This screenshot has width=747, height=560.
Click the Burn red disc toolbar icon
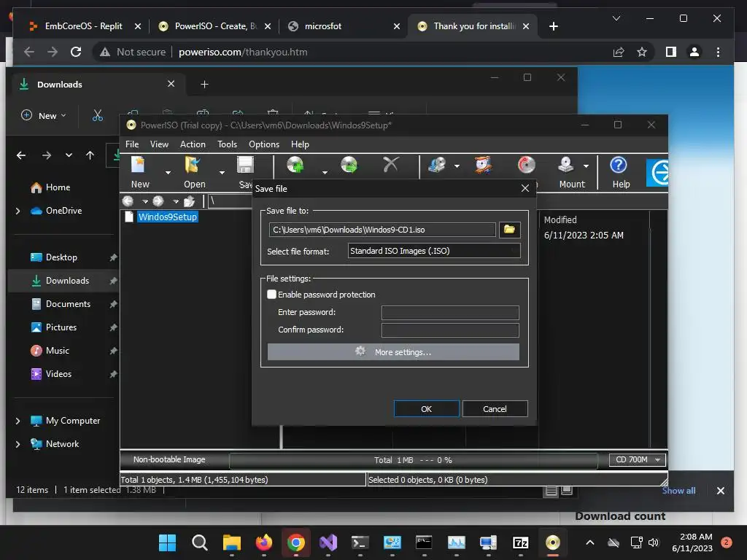[527, 166]
